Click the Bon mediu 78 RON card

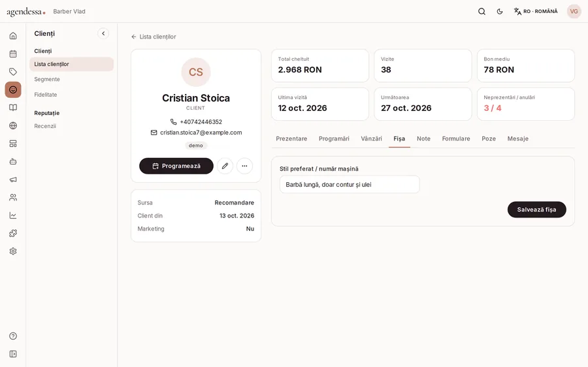526,65
